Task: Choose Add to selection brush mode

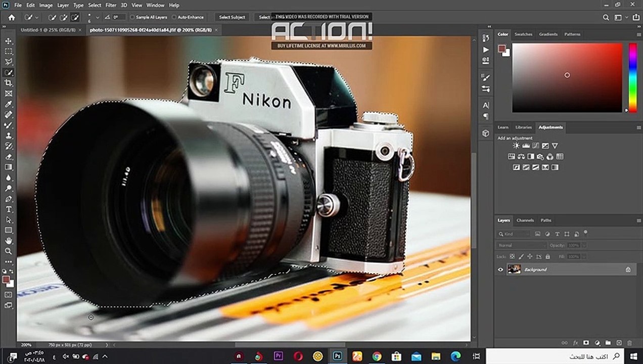Action: [64, 17]
